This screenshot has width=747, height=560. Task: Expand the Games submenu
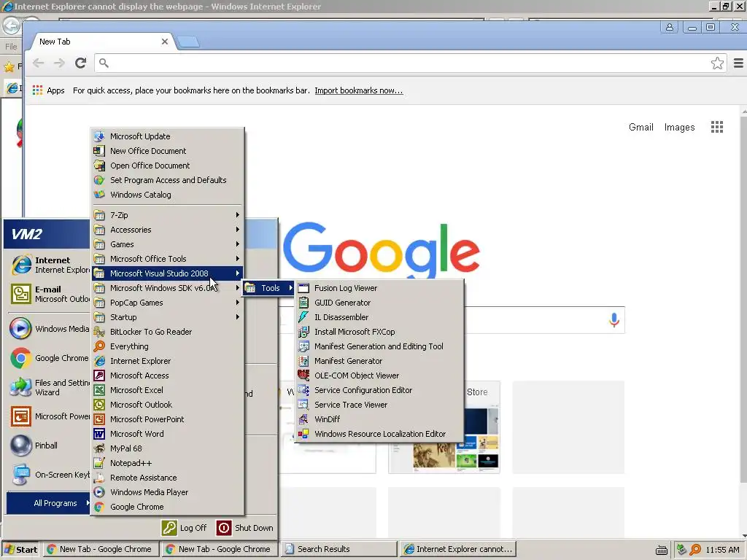click(168, 244)
